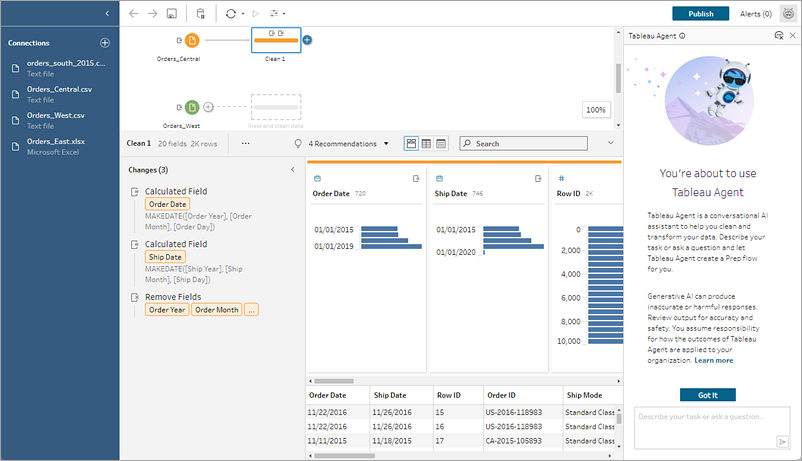
Task: Collapse the Changes pane
Action: click(292, 170)
